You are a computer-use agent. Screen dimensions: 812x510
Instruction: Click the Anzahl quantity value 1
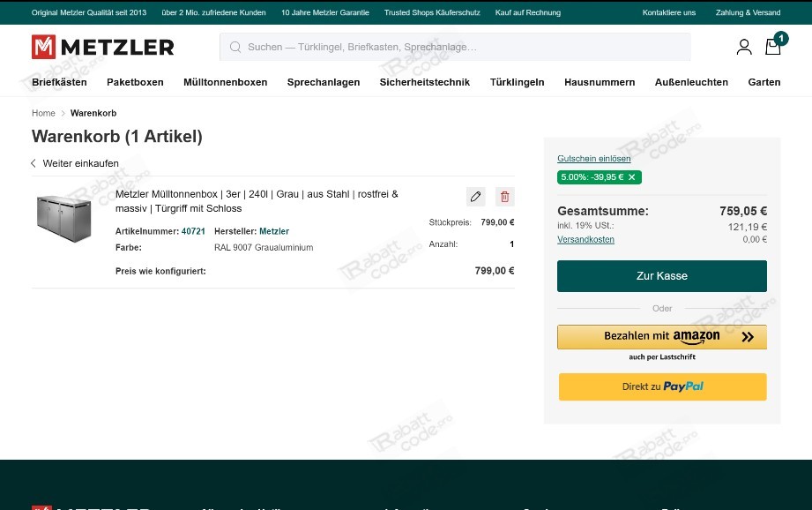[x=511, y=244]
